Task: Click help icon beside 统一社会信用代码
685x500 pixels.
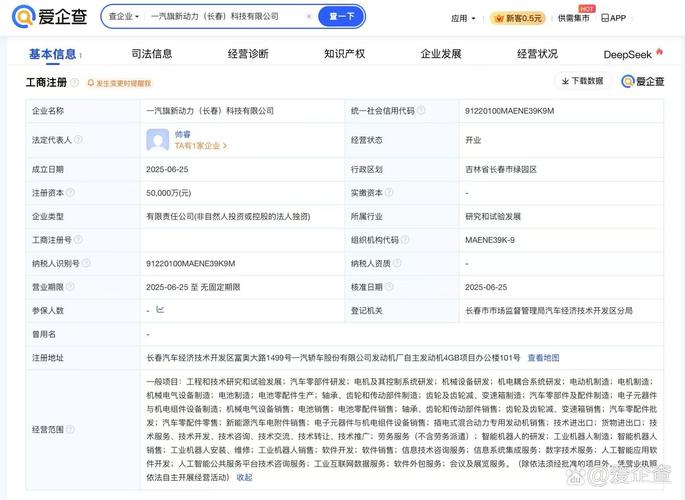Action: [x=421, y=110]
